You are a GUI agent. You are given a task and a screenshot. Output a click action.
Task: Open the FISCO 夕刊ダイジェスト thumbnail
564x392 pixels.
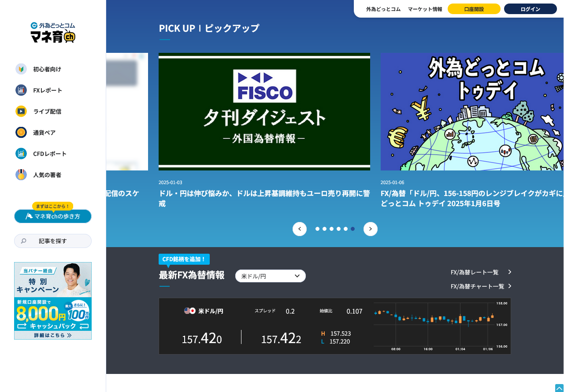pos(264,112)
